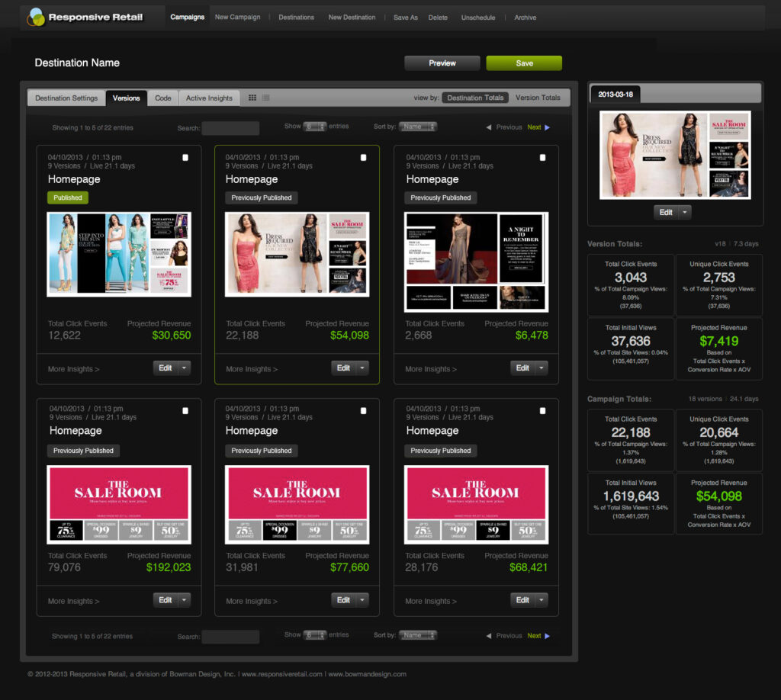781x700 pixels.
Task: Open top Sort by Name dropdown
Action: click(417, 127)
